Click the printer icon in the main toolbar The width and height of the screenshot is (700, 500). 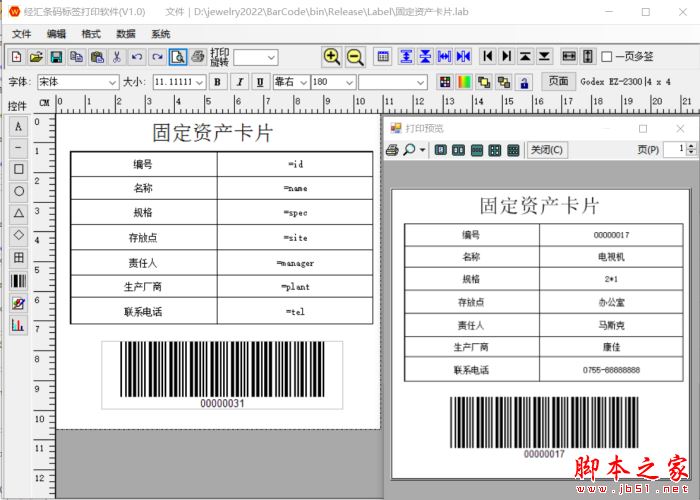click(x=198, y=57)
